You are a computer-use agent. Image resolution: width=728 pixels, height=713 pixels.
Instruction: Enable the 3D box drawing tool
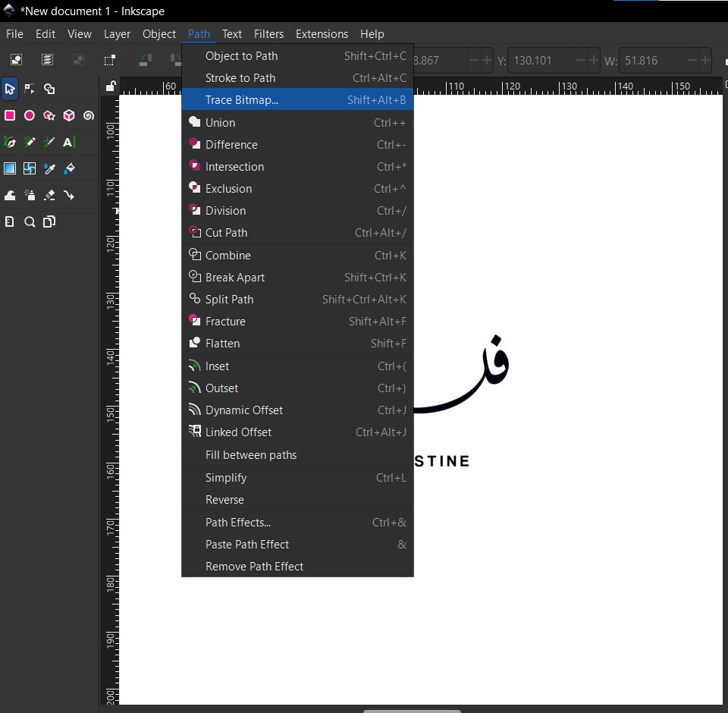point(69,115)
